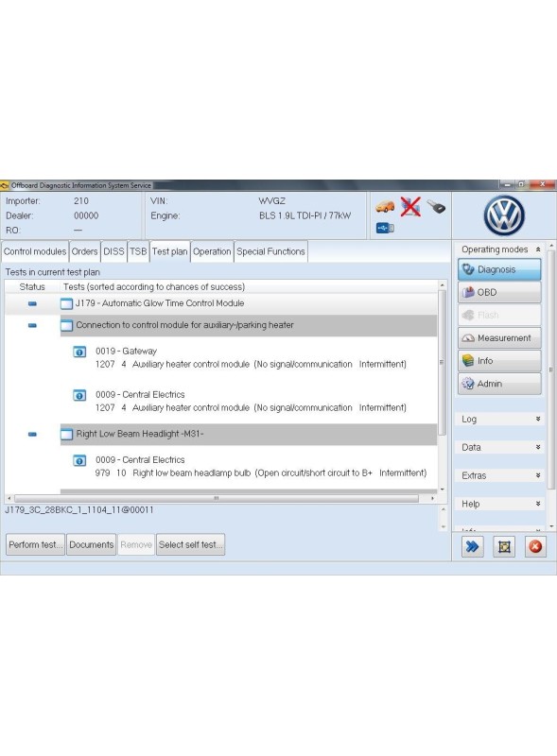Click right sidebar vertical scrollbar
Viewport: 557px width, 756px height.
point(551,369)
